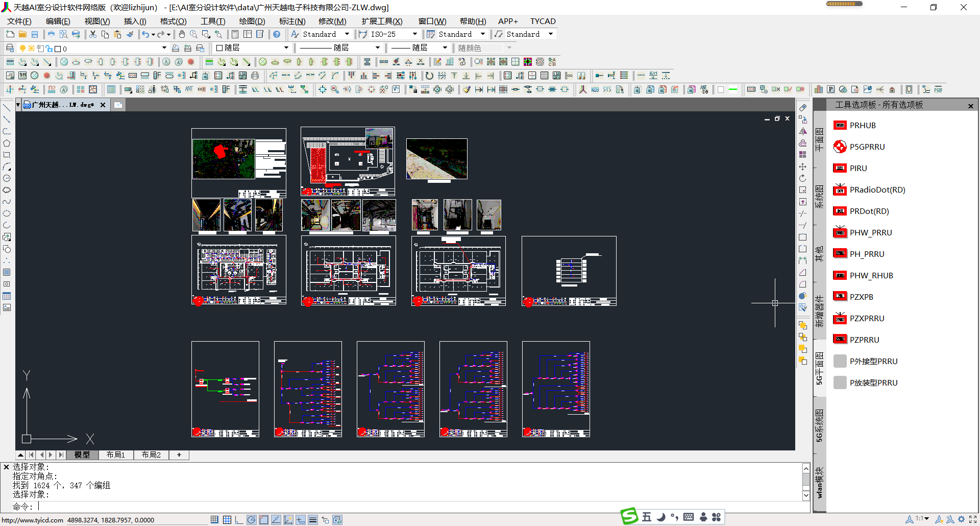The image size is (980, 526).
Task: Select the PHW_PRRU component
Action: (x=863, y=232)
